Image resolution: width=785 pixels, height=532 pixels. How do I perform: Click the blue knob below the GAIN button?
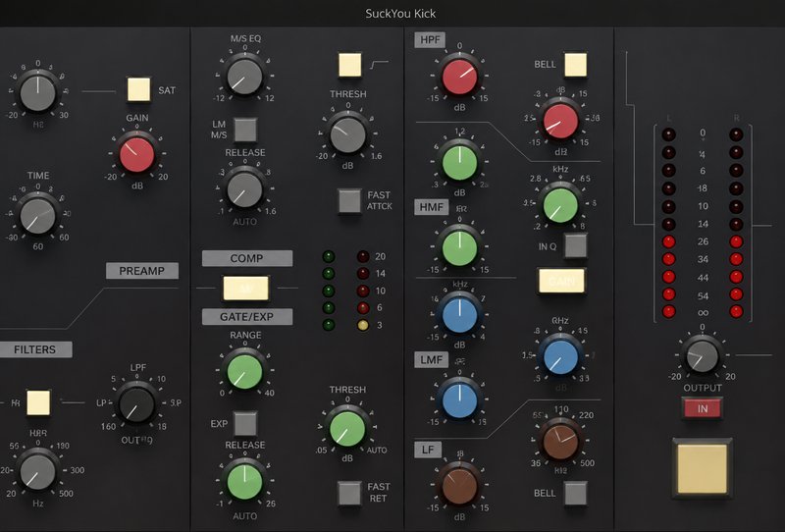tap(560, 357)
